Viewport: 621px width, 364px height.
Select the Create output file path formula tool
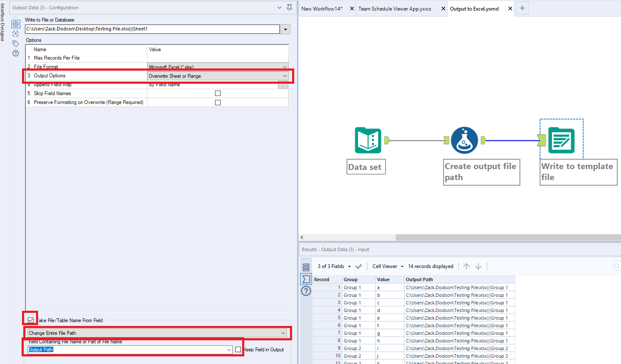click(x=464, y=140)
